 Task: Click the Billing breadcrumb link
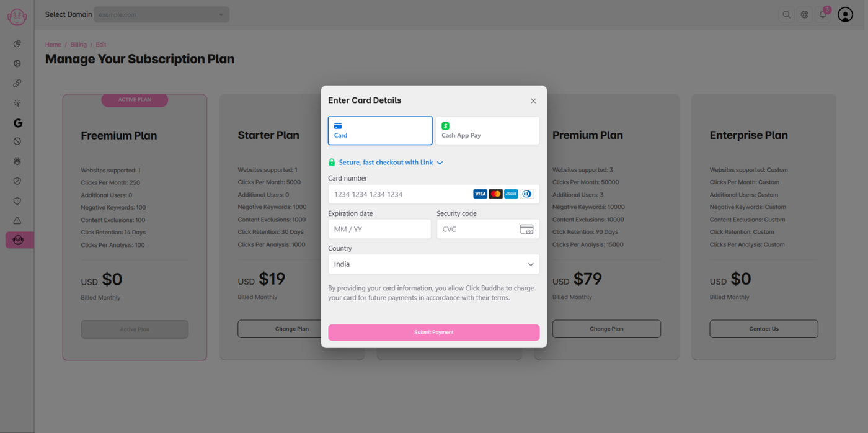[x=78, y=45]
